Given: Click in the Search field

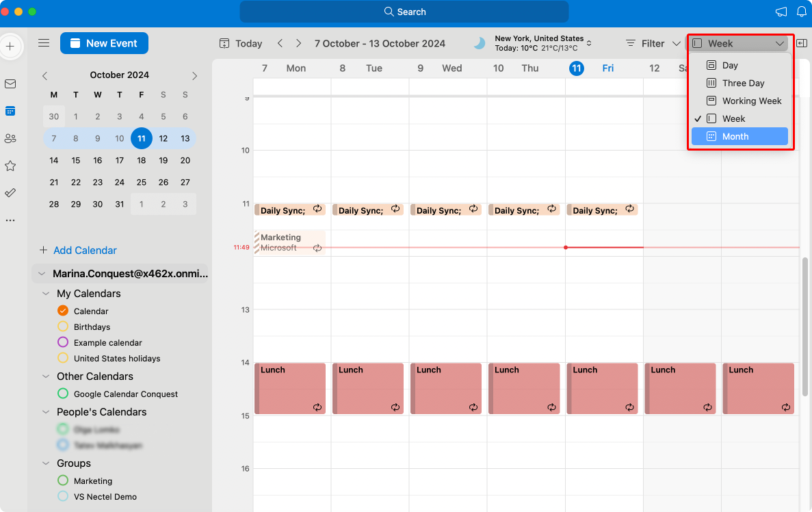Looking at the screenshot, I should (x=404, y=12).
